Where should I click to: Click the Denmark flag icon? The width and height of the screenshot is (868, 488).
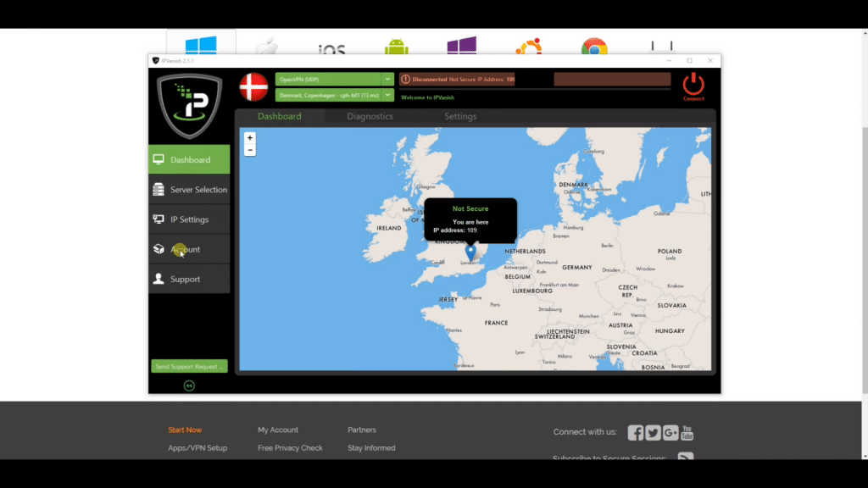(x=254, y=87)
